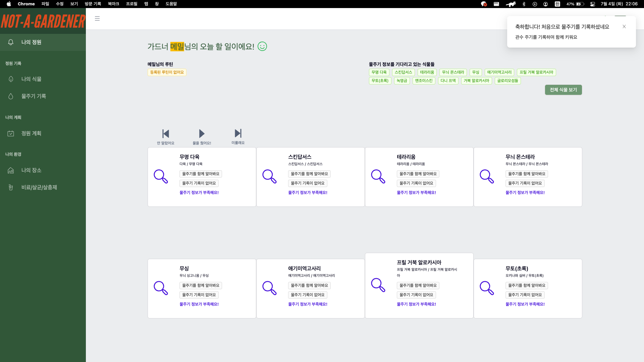Open 물주기 기록 sidebar item
This screenshot has height=362, width=644.
click(x=43, y=96)
